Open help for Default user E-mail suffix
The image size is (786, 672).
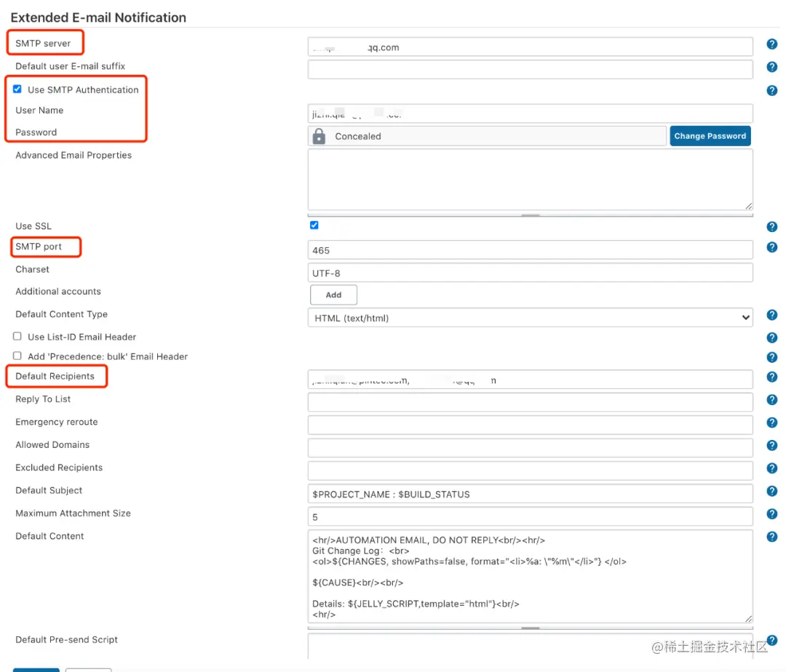(x=771, y=67)
